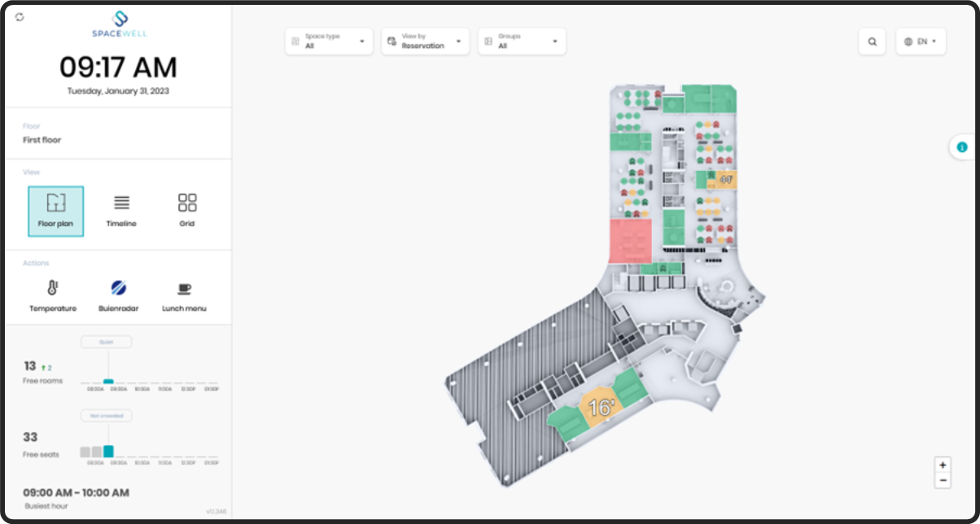Viewport: 980px width, 524px height.
Task: Open the EN language selector
Action: point(921,41)
